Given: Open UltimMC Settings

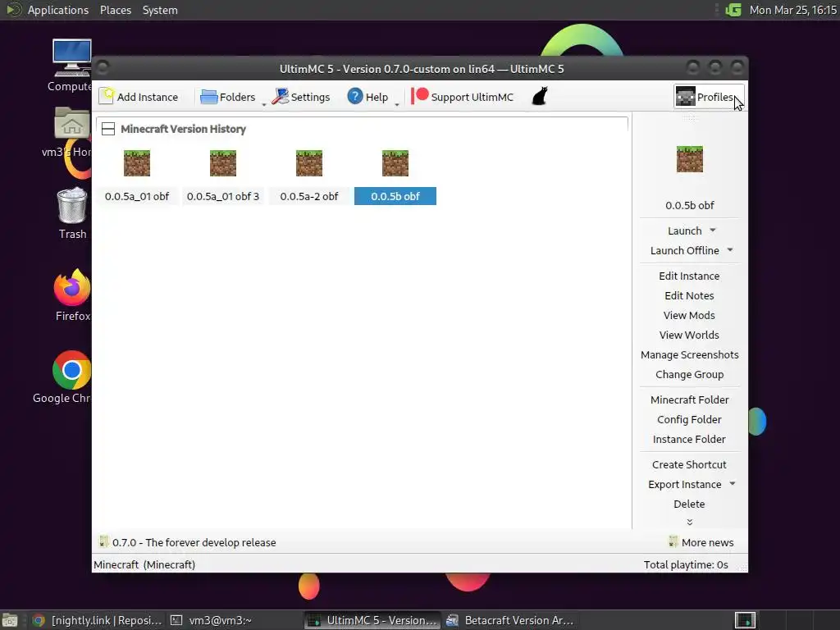Looking at the screenshot, I should (x=300, y=97).
